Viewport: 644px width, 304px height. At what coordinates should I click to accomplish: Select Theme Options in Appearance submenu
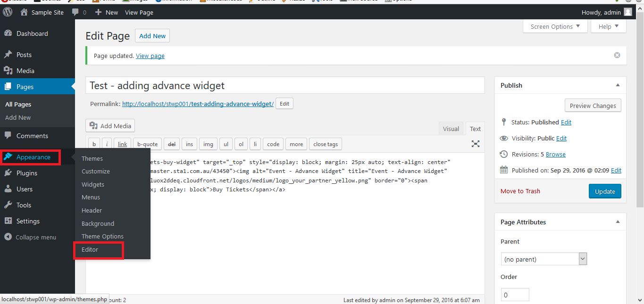102,237
